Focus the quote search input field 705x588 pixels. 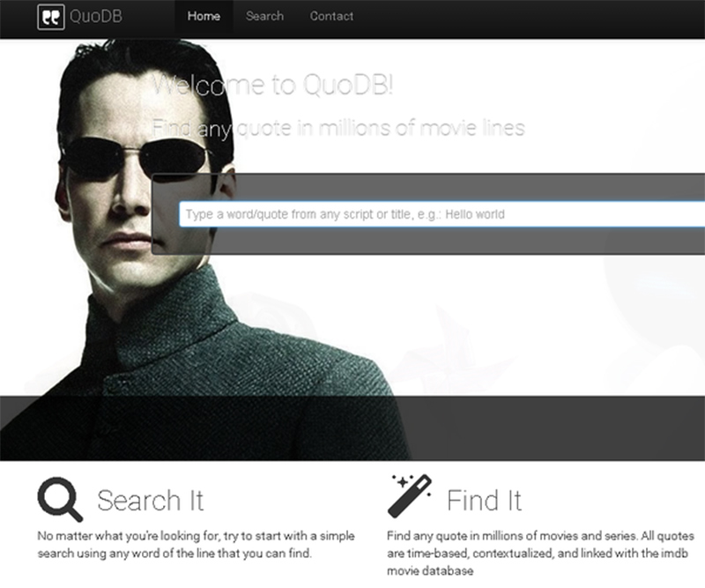(x=442, y=214)
